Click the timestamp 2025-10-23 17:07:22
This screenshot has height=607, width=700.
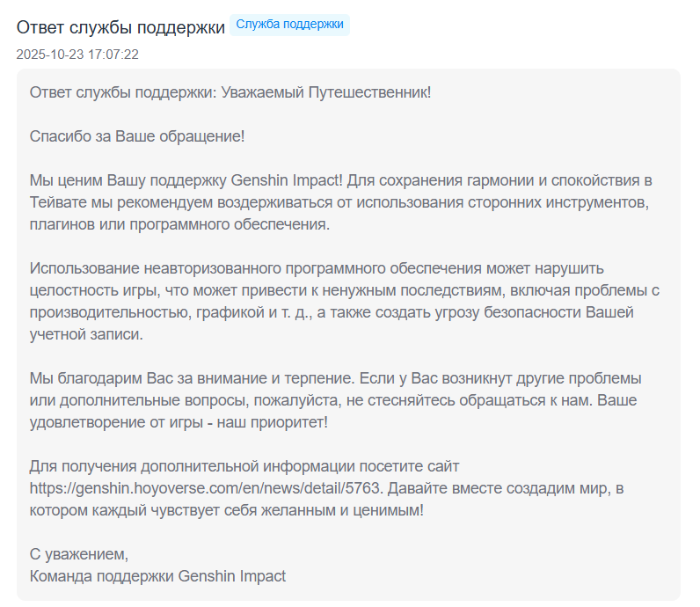tap(77, 55)
